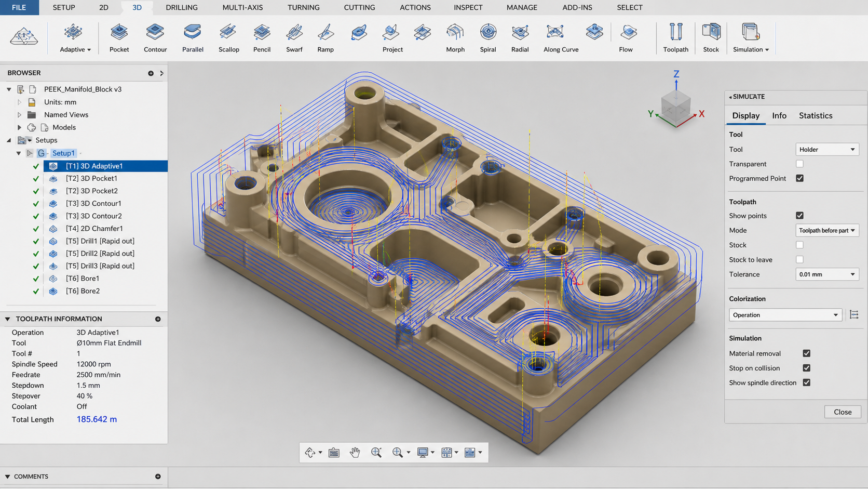
Task: Open the Toolpath before part Mode dropdown
Action: coord(827,230)
